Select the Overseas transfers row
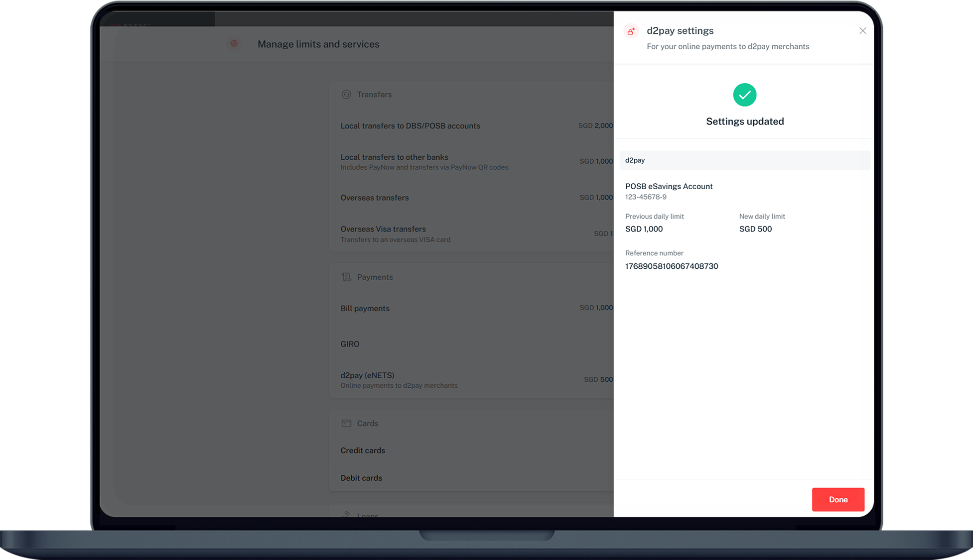This screenshot has width=973, height=560. (x=374, y=198)
